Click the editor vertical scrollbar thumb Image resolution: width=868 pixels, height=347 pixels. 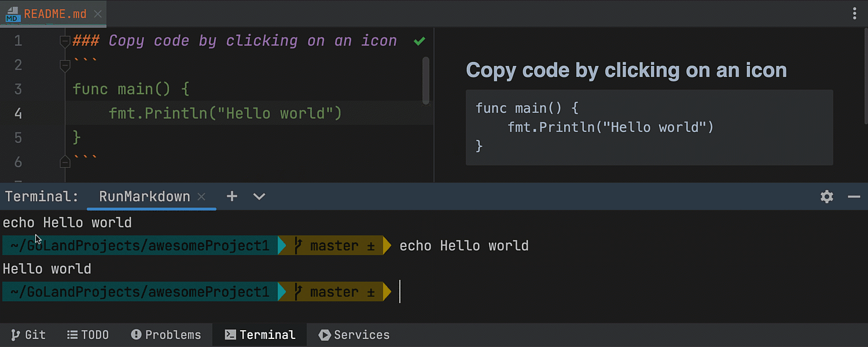(426, 80)
